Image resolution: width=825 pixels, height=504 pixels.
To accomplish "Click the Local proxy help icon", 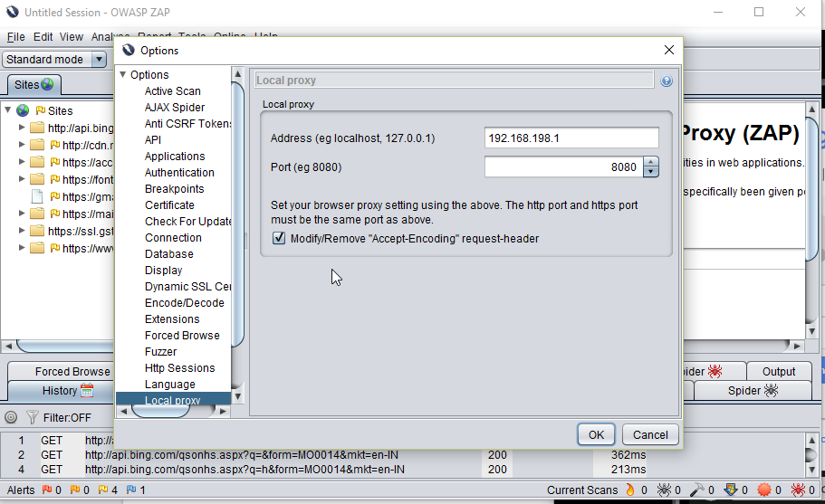I will coord(667,81).
